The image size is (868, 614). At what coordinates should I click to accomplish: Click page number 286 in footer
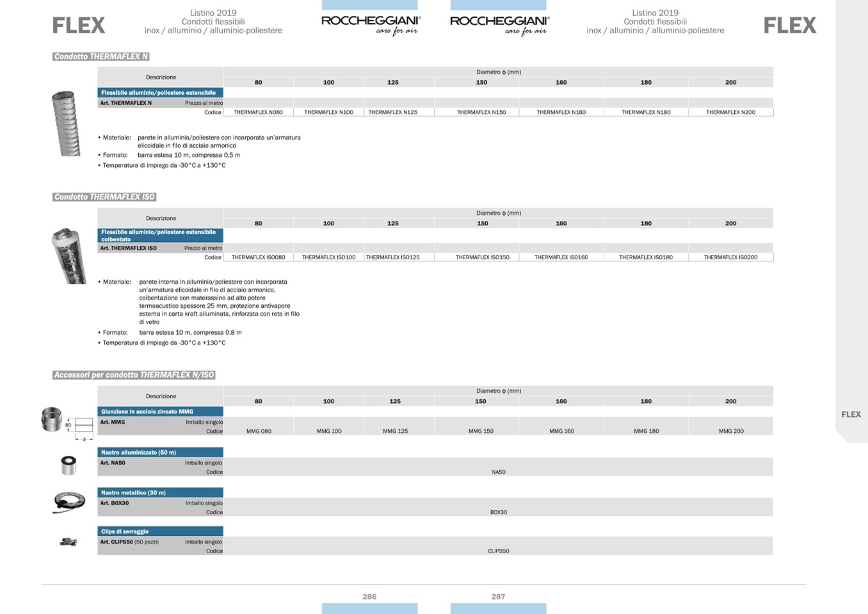[369, 596]
